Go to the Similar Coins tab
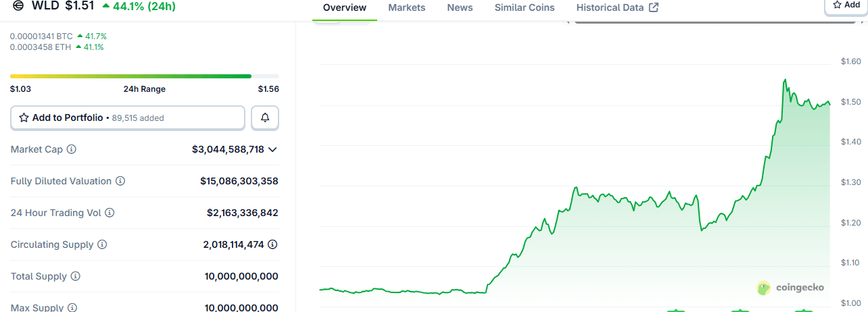Screen dimensions: 868x312 pyautogui.click(x=525, y=7)
